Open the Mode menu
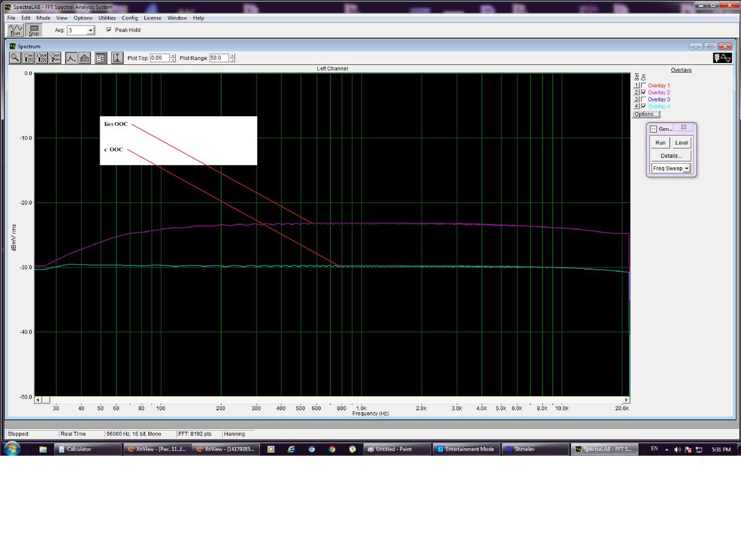 (43, 18)
